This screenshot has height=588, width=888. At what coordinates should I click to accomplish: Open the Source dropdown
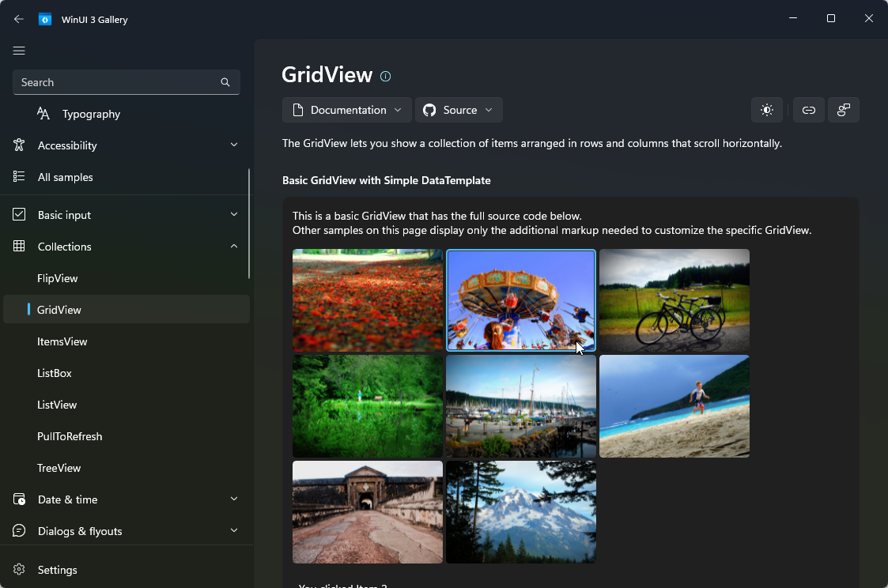pyautogui.click(x=459, y=110)
